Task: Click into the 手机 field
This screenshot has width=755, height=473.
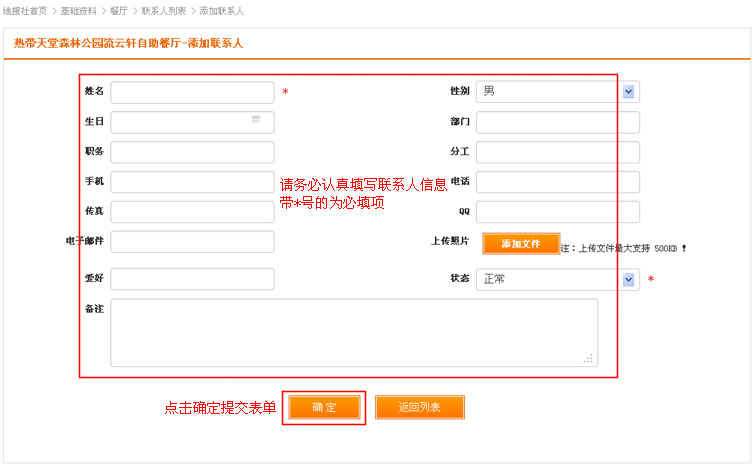Action: tap(192, 182)
